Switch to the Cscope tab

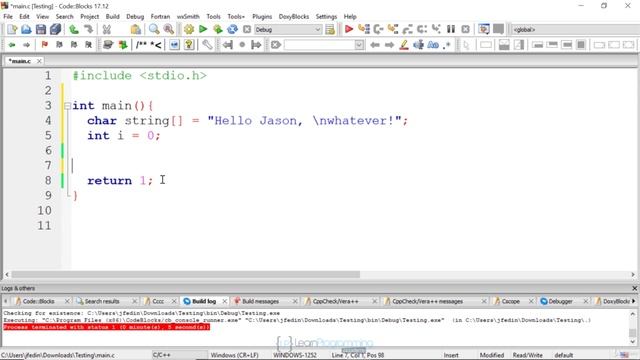point(510,301)
